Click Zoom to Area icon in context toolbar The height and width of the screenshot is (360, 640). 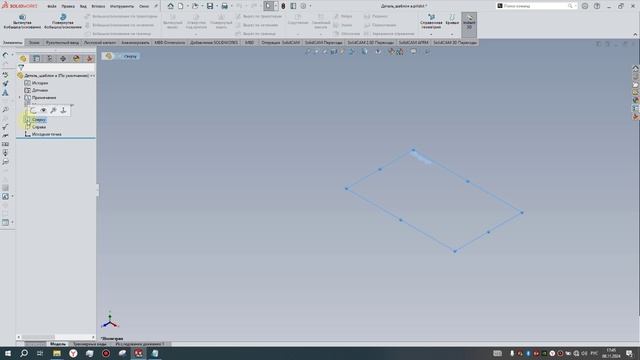coord(53,110)
